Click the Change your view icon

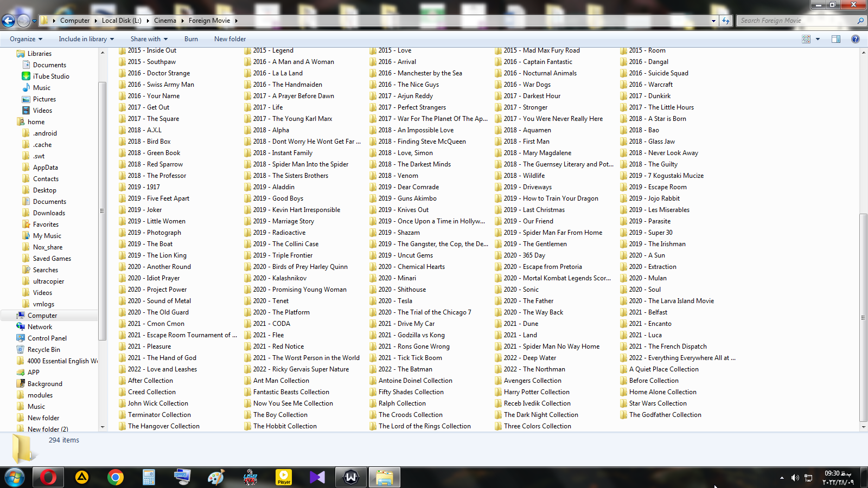coord(806,39)
